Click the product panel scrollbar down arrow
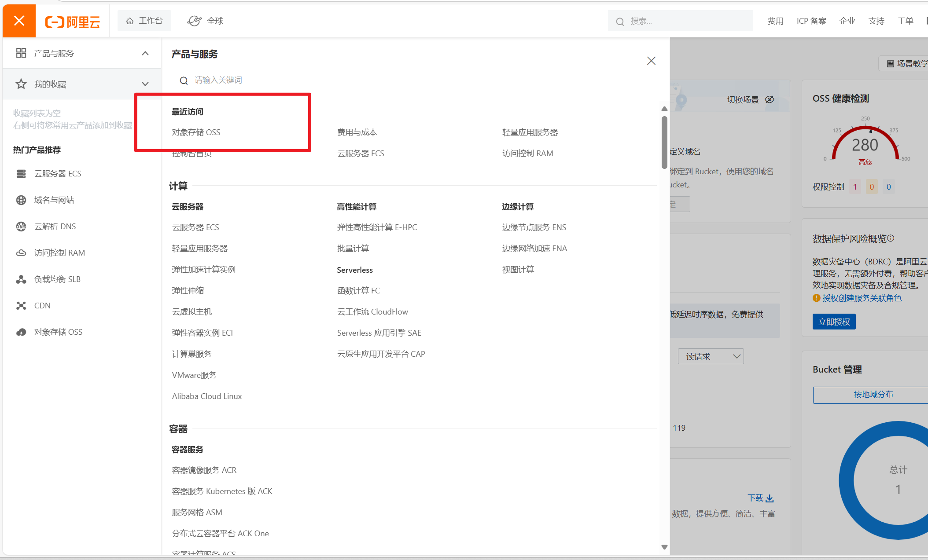 tap(664, 547)
